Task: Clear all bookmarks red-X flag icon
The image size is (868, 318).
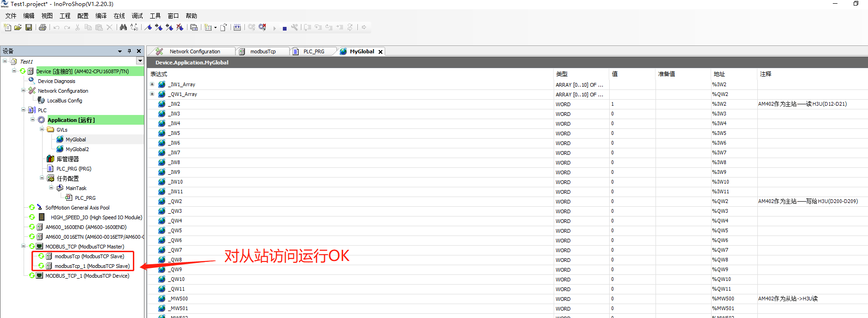Action: (180, 27)
